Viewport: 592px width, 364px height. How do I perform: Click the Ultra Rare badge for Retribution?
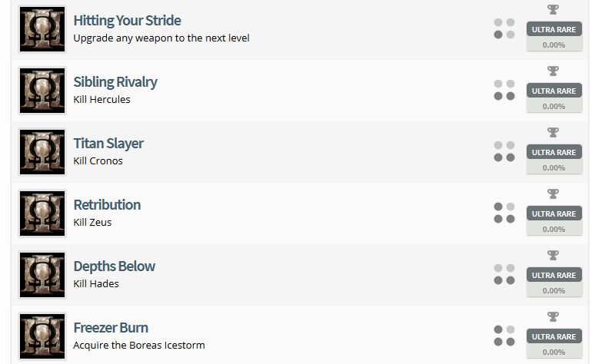pyautogui.click(x=554, y=213)
